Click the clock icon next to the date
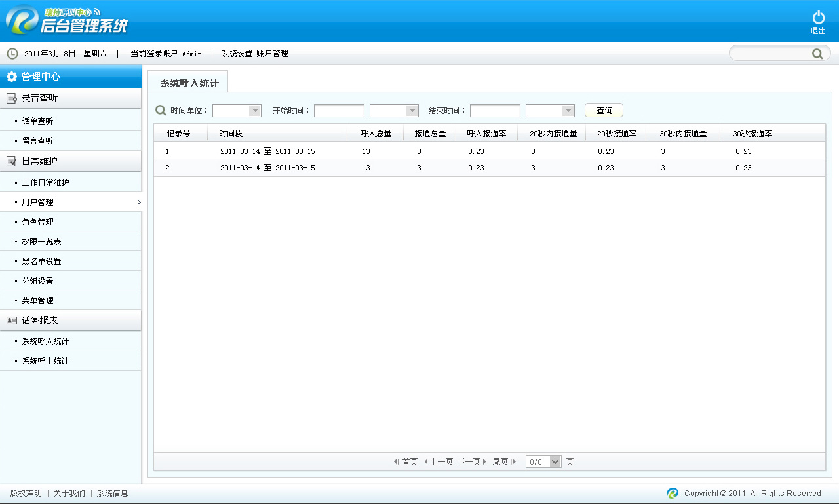The height and width of the screenshot is (504, 839). click(12, 54)
